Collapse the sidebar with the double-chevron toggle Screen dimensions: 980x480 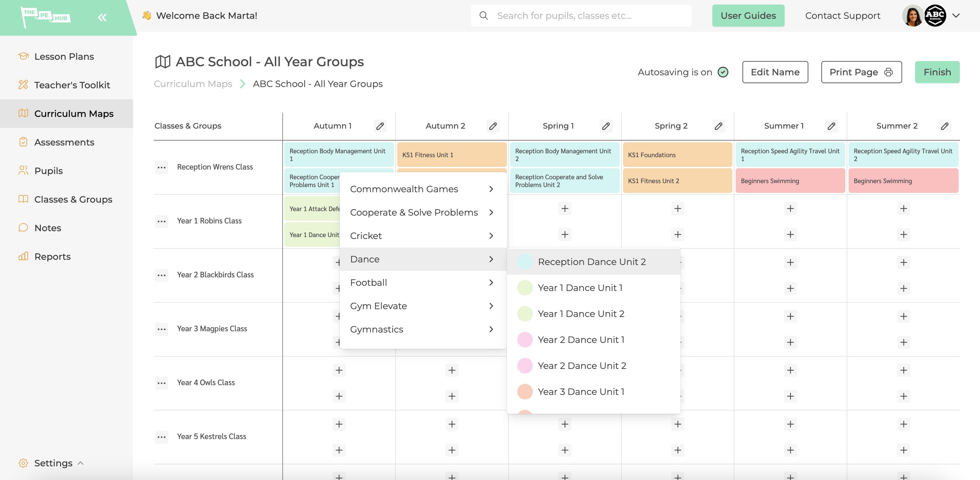pyautogui.click(x=102, y=17)
